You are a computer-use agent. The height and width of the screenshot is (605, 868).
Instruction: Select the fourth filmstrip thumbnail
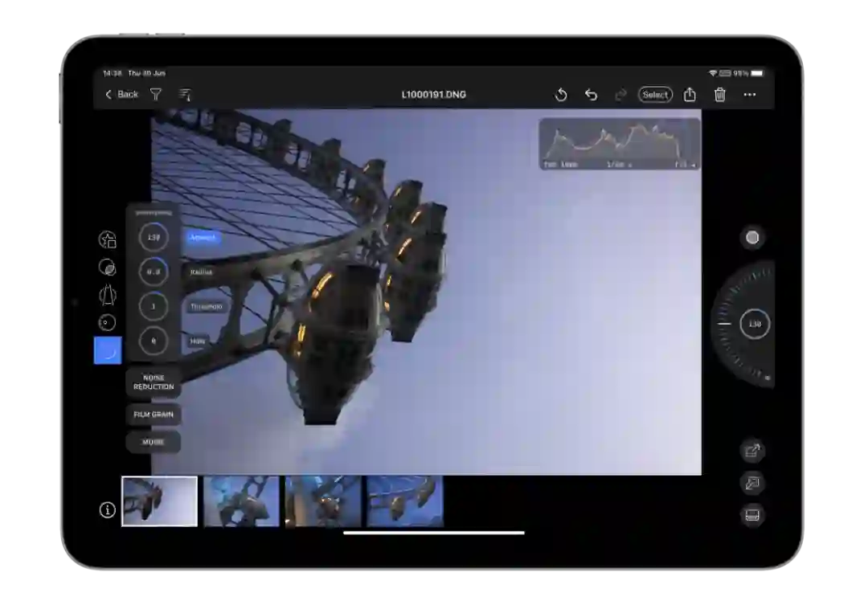405,501
